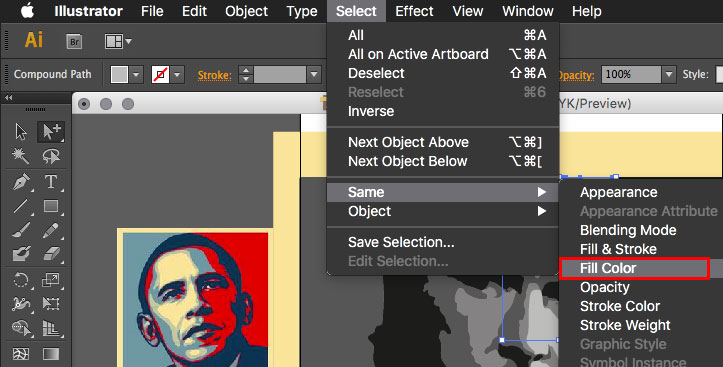Open the Stroke color dropdown arrow
This screenshot has width=723, height=367.
coord(177,74)
